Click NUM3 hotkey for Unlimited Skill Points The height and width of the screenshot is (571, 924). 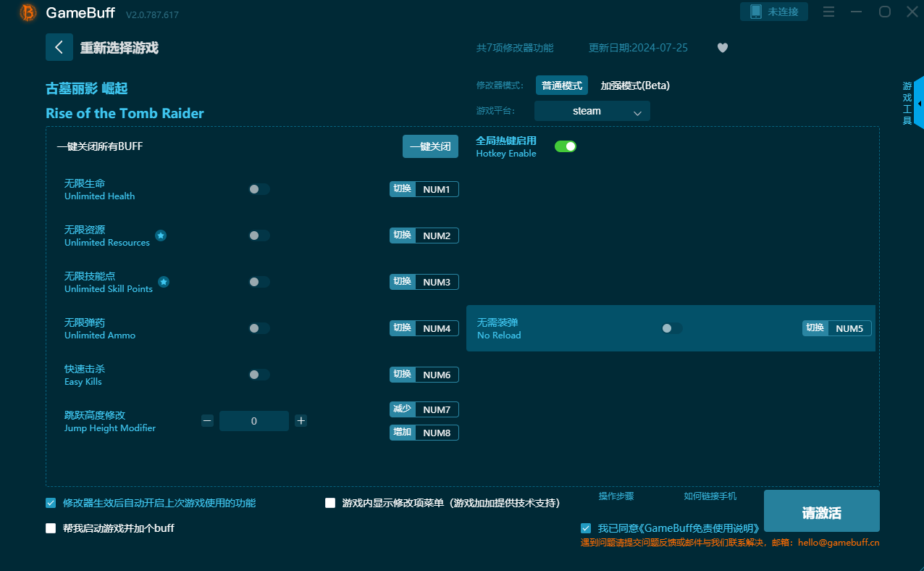click(x=437, y=282)
